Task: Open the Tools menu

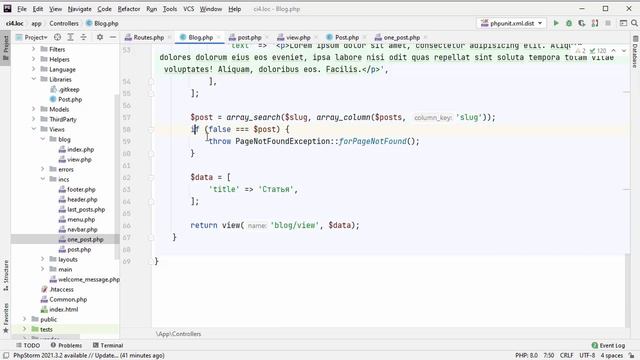Action: tap(170, 9)
